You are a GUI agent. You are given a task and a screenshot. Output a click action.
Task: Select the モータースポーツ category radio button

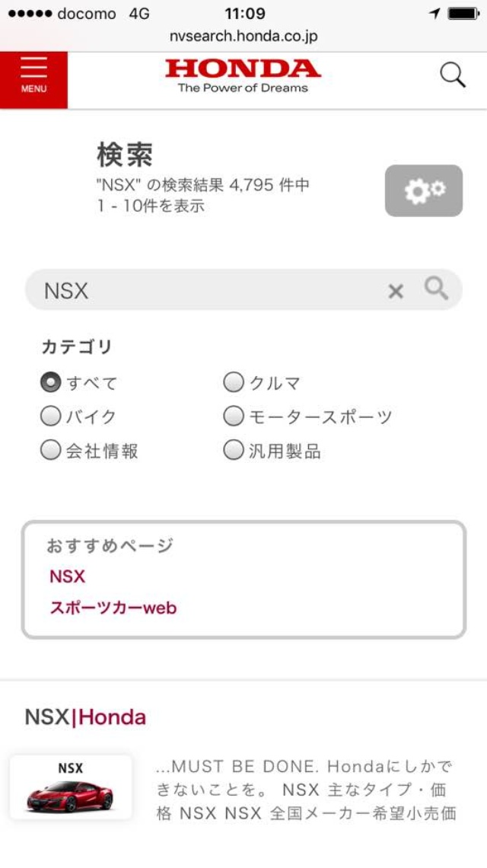point(233,416)
